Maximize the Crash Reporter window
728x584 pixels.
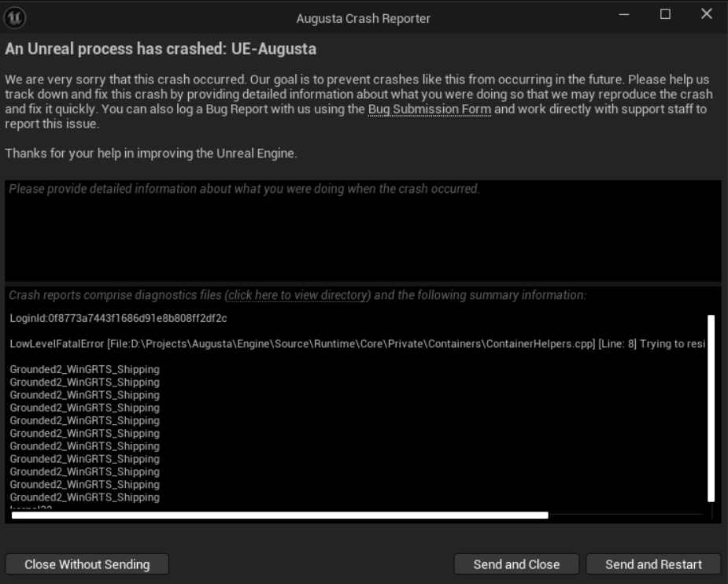coord(665,14)
